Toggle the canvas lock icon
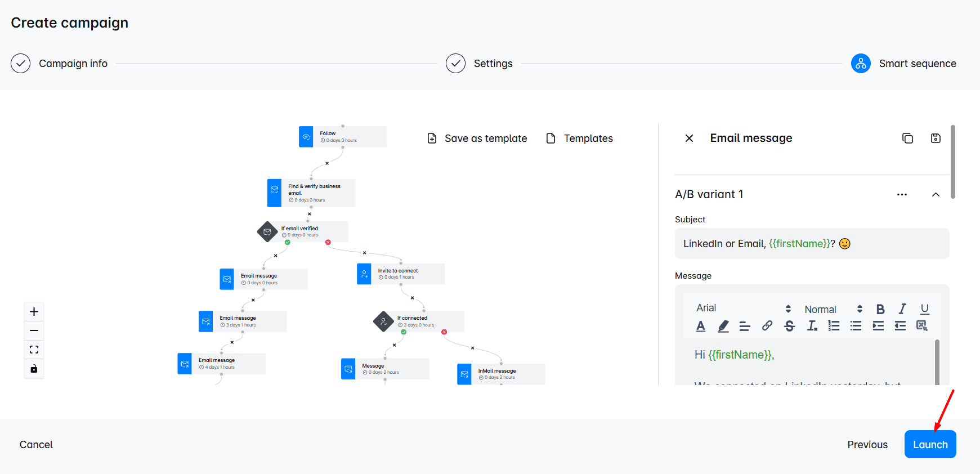 pyautogui.click(x=34, y=369)
